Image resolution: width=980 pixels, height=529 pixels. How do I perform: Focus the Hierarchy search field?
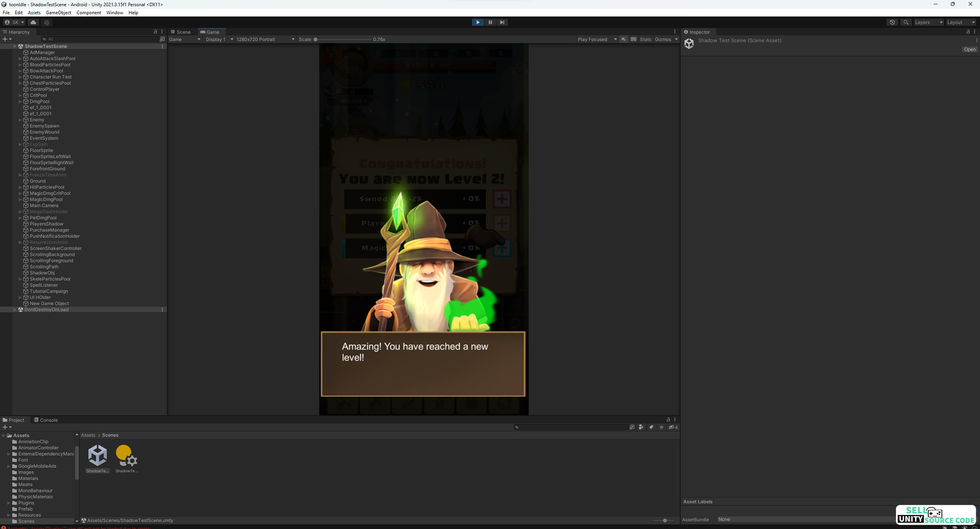click(x=101, y=39)
